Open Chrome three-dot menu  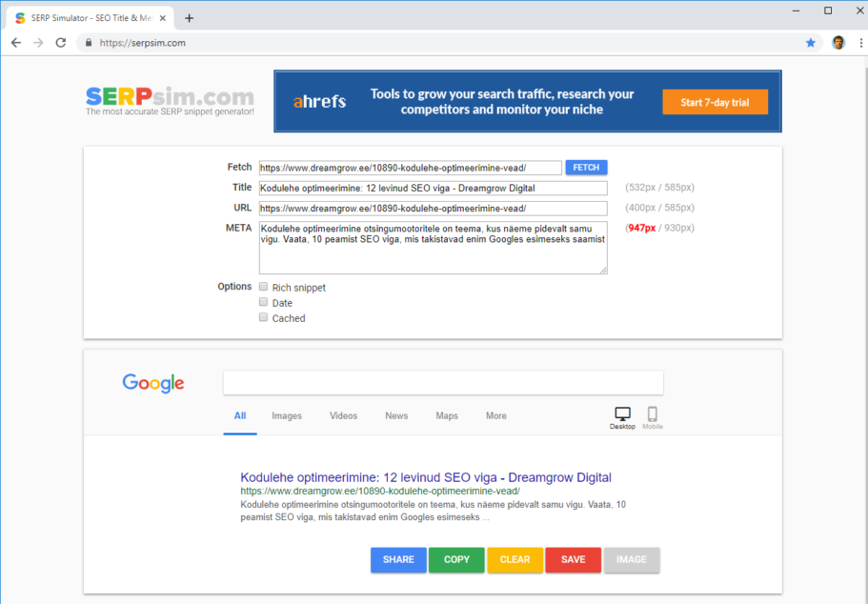[857, 43]
